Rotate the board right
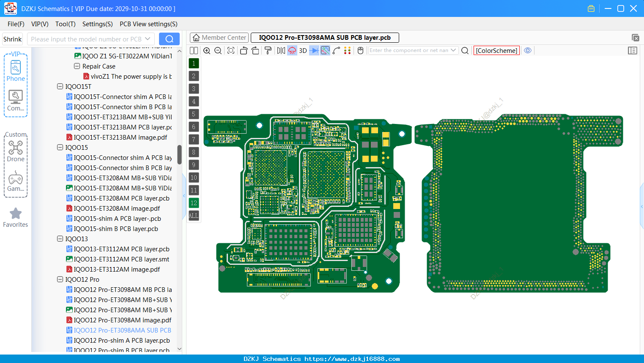The height and width of the screenshot is (363, 644). click(255, 50)
